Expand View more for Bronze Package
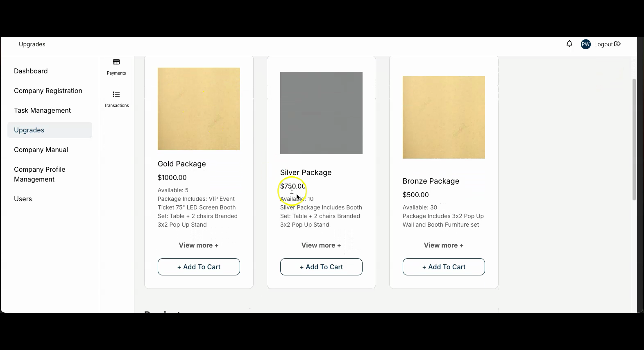This screenshot has height=350, width=644. pos(444,245)
